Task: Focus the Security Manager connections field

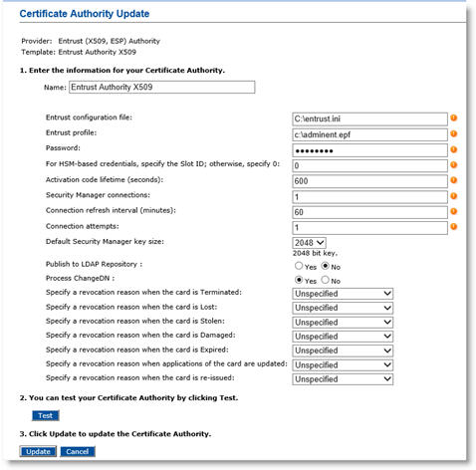Action: tap(369, 197)
